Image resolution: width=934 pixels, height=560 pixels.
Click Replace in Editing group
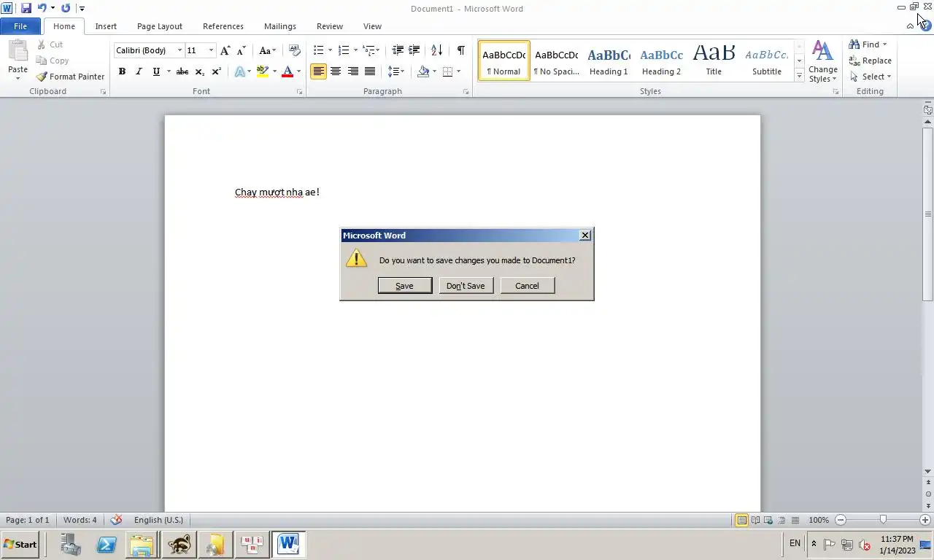click(x=871, y=61)
